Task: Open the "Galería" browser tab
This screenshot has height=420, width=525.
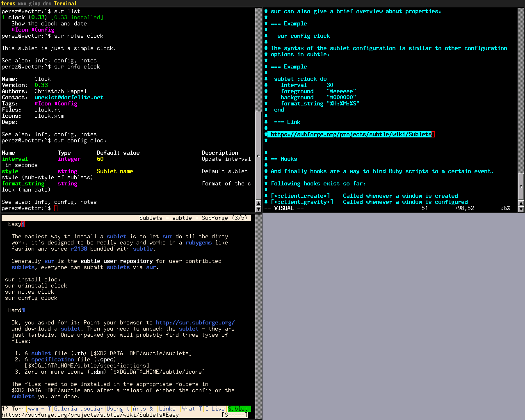Action: coord(66,409)
